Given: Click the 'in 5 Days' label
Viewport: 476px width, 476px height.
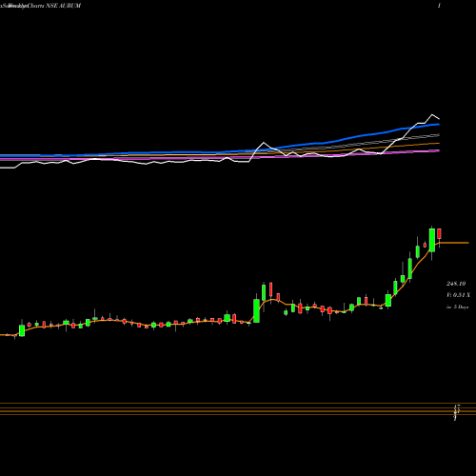Looking at the screenshot, I should pos(457,307).
